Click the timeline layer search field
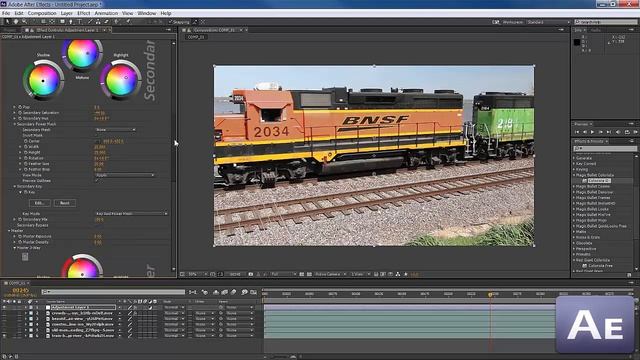This screenshot has height=360, width=640. tap(113, 292)
